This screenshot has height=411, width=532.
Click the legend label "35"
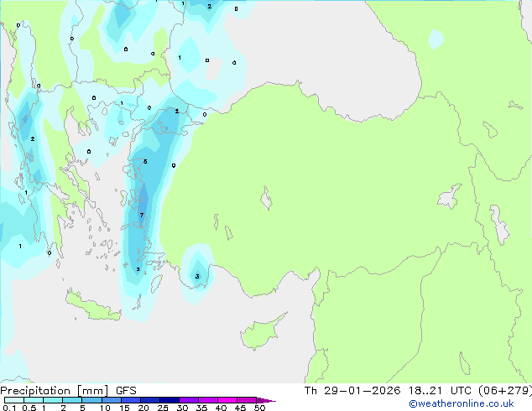(201, 408)
